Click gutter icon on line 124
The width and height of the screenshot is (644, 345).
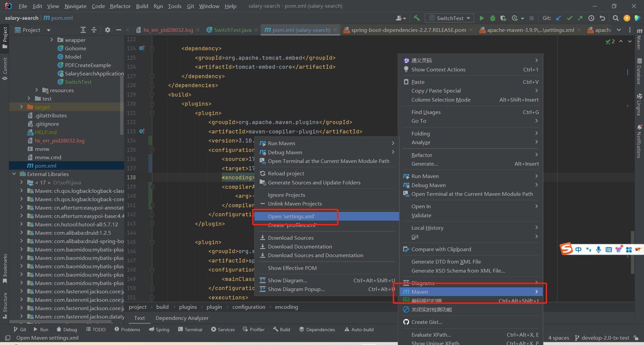(x=142, y=48)
